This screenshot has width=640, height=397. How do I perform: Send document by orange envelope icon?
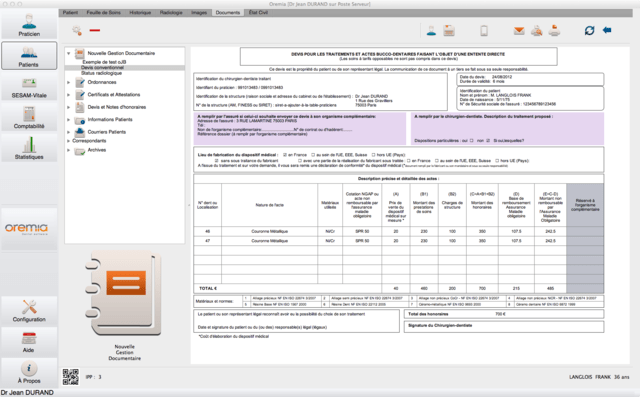pos(519,31)
